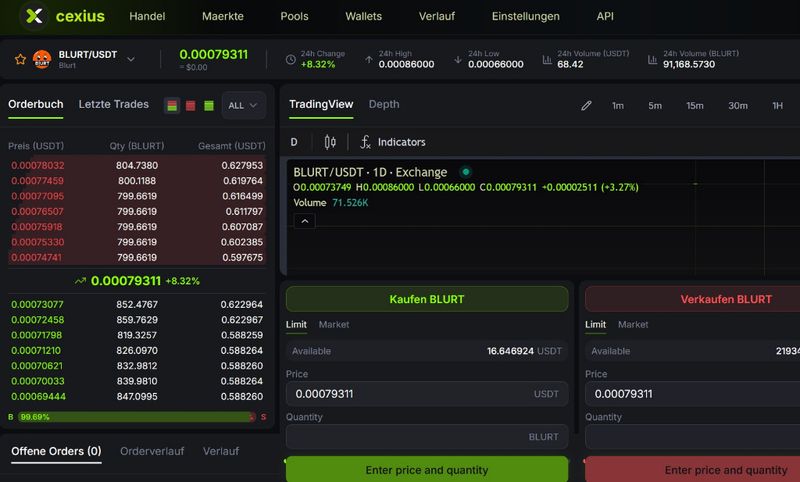Click the Kaufen BLURT button

coord(427,299)
